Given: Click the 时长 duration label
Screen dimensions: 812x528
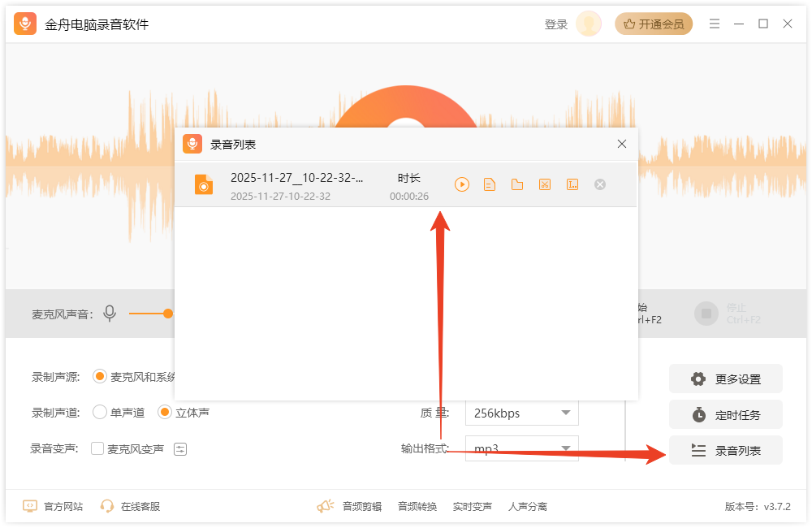Looking at the screenshot, I should tap(409, 178).
